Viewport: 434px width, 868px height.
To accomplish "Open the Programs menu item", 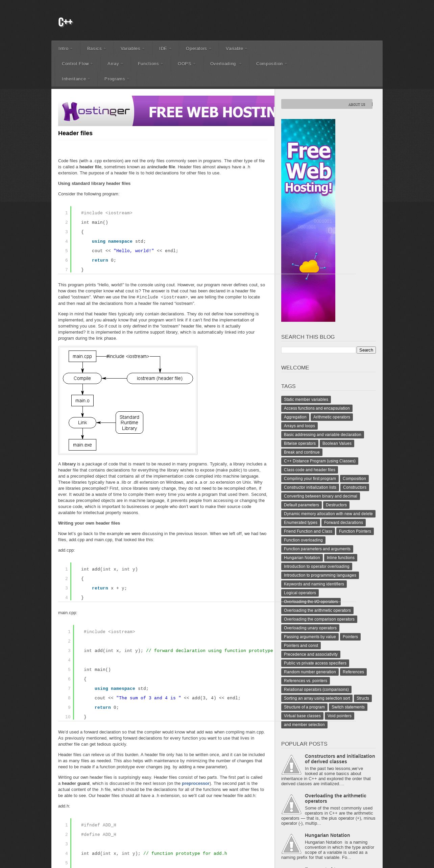I will coord(117,79).
